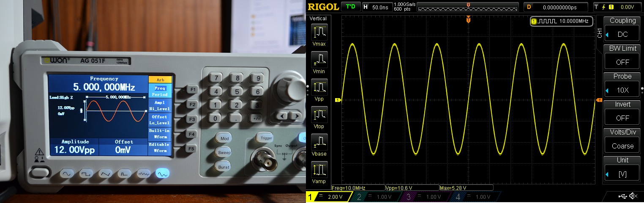The width and height of the screenshot is (644, 203).
Task: Expand the Probe 10X selector
Action: click(622, 90)
